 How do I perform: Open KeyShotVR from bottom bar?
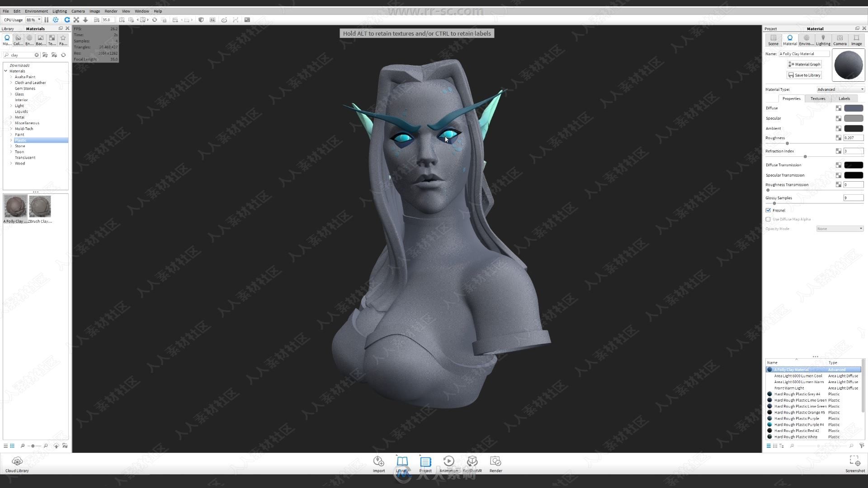click(472, 464)
